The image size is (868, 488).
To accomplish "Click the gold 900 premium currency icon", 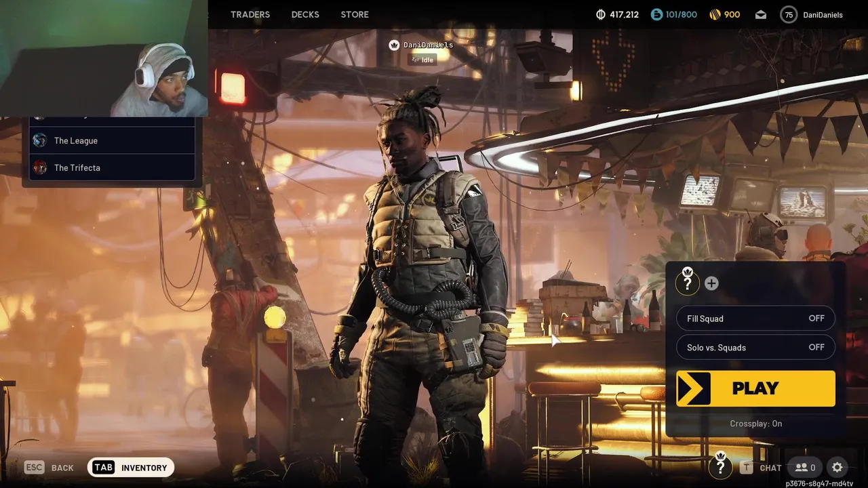I will pos(715,14).
